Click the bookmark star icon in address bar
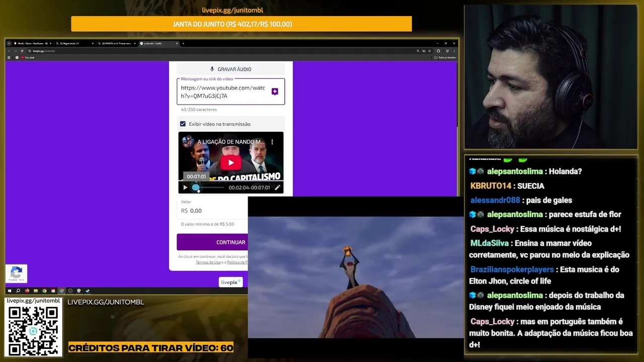 coord(430,51)
